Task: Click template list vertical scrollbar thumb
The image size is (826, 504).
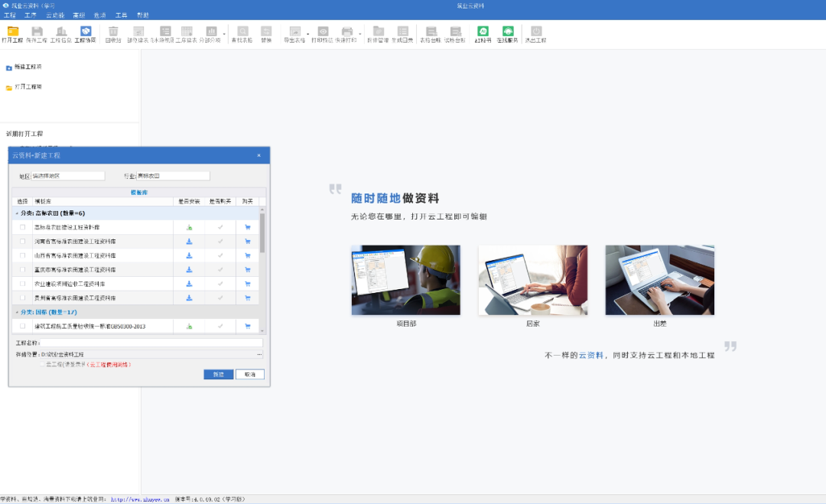Action: (x=262, y=232)
